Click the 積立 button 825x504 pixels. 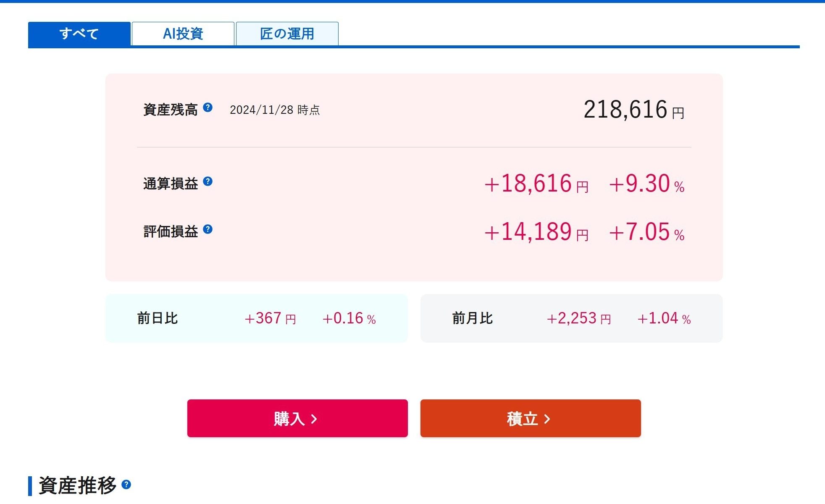[x=530, y=418]
